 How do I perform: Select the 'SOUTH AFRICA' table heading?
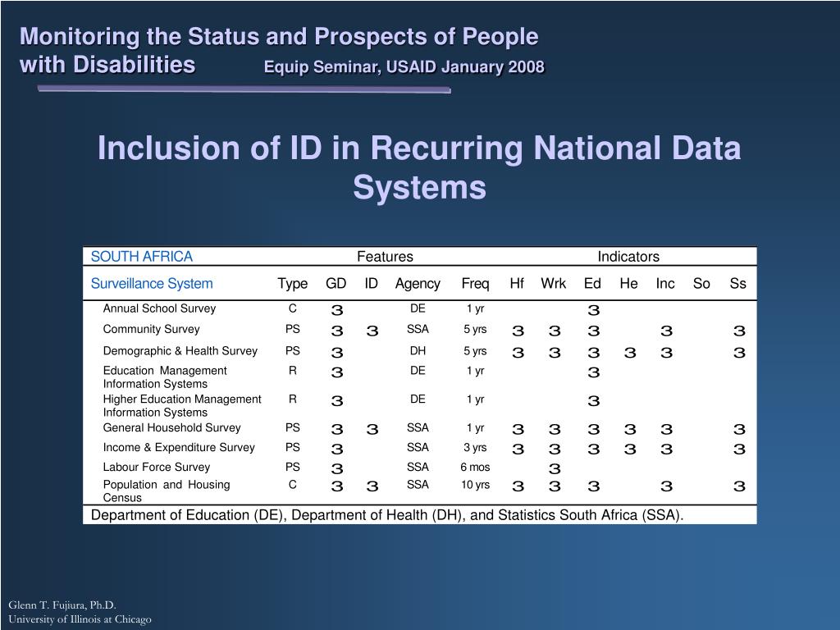click(141, 257)
